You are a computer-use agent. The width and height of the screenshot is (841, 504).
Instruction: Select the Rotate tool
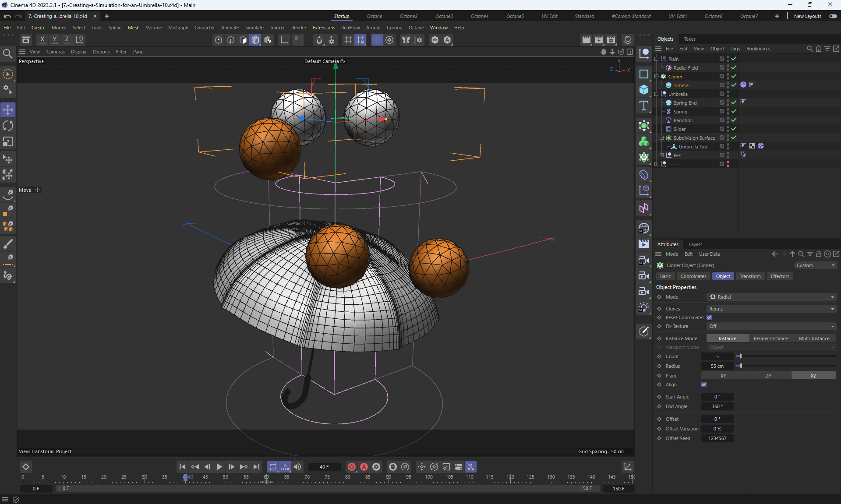pyautogui.click(x=8, y=126)
